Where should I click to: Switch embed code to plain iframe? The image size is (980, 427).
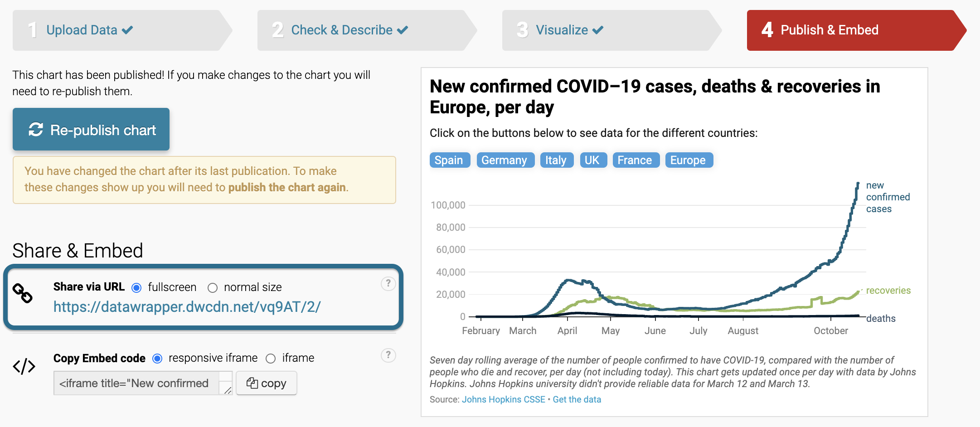click(x=271, y=358)
